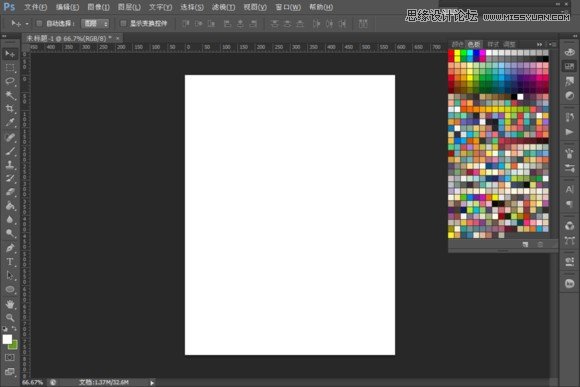
Task: Close the 未标题-1 document tab
Action: tap(118, 38)
